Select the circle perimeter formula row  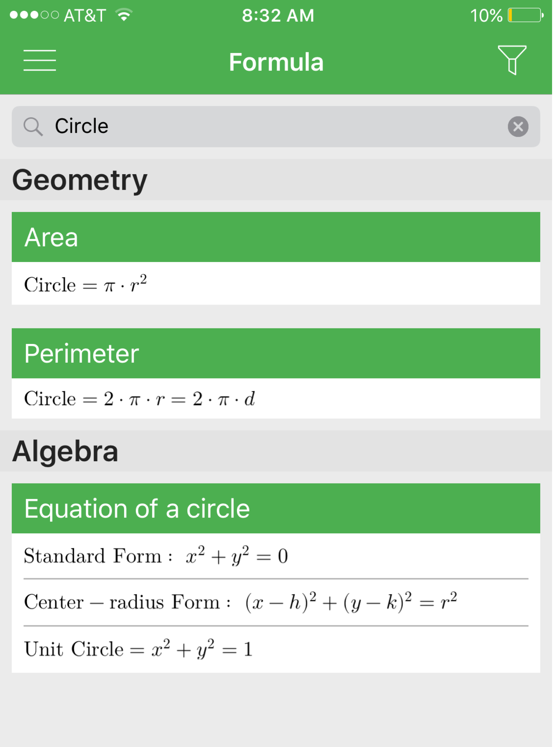pyautogui.click(x=276, y=398)
